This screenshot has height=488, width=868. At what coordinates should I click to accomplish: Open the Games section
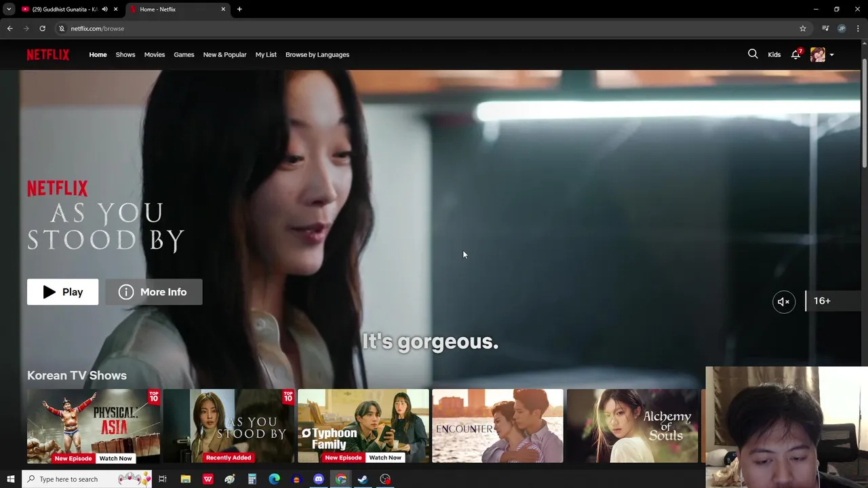point(184,55)
